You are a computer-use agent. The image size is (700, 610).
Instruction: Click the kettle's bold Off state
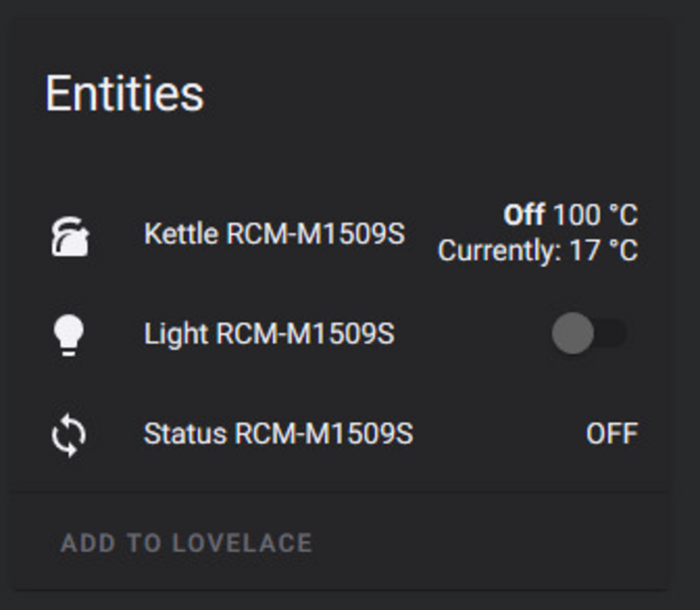click(x=524, y=215)
